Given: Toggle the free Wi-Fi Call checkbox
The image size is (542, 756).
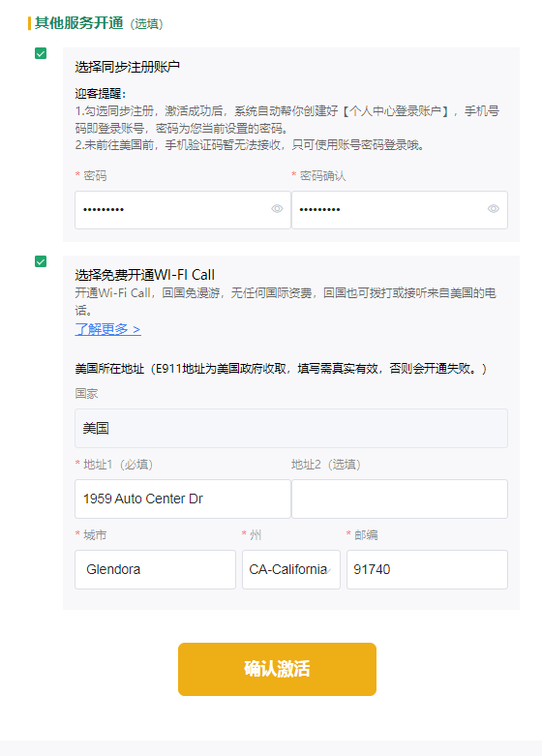Looking at the screenshot, I should [41, 261].
